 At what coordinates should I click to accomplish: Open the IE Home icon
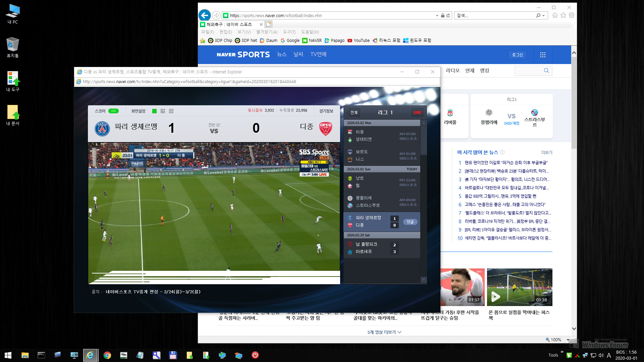(x=555, y=15)
